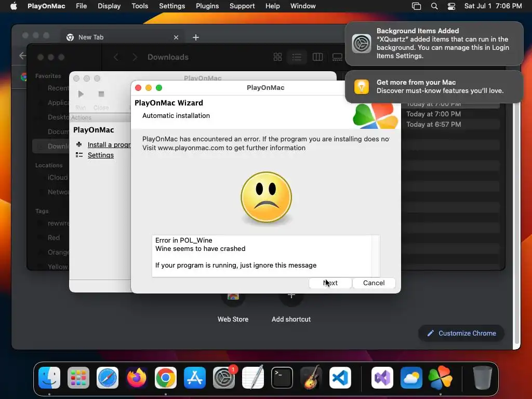Screen dimensions: 532x399
Task: Open the PlayOnMac app menu
Action: (46, 6)
